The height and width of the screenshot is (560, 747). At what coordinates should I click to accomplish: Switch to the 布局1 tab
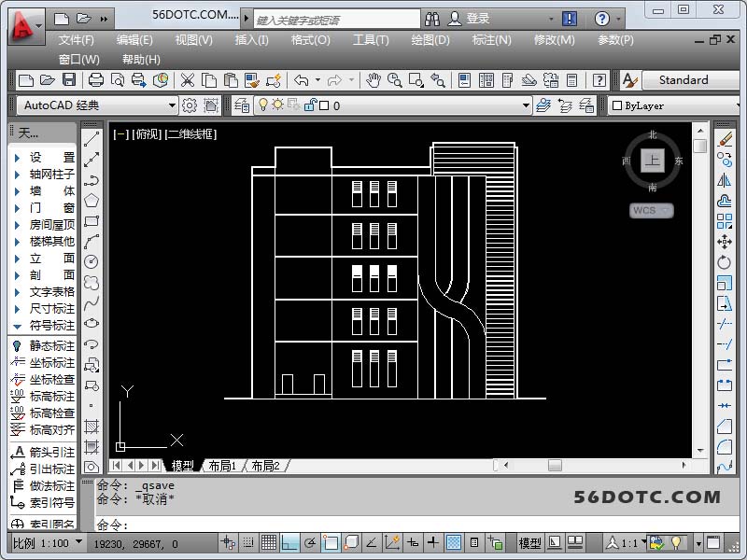tap(222, 466)
